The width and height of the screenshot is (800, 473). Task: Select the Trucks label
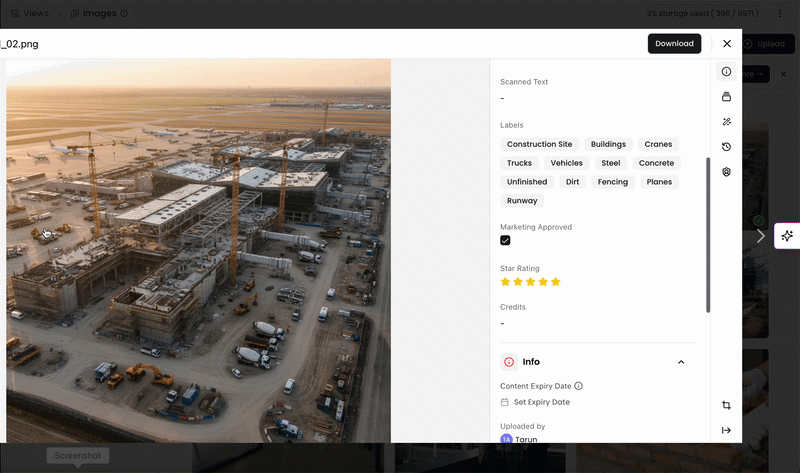click(519, 163)
